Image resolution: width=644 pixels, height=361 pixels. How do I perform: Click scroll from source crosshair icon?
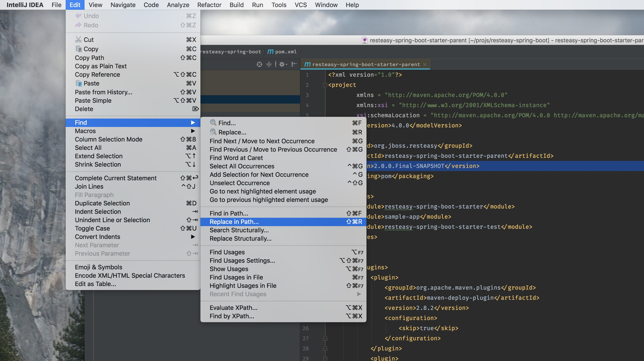[x=259, y=64]
